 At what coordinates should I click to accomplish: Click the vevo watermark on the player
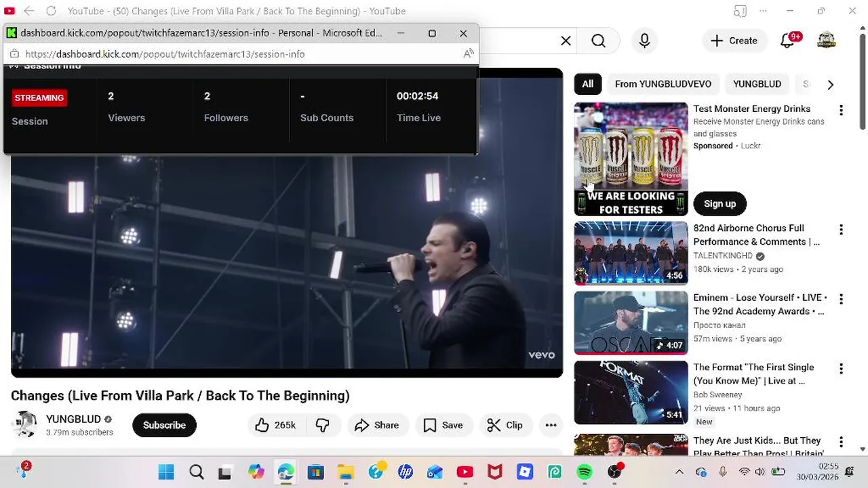(542, 354)
